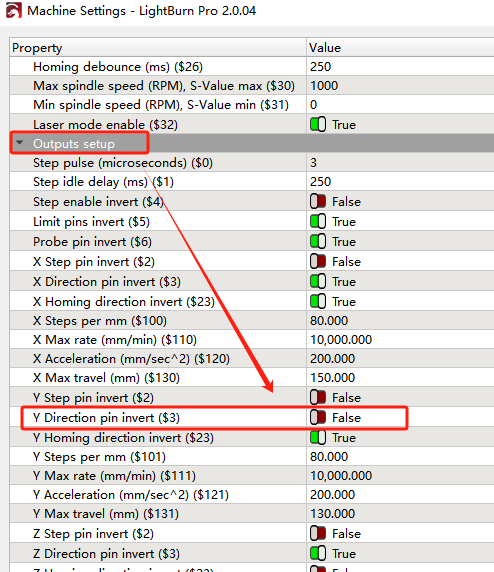494x572 pixels.
Task: Toggle Y Homing direction invert switch
Action: [318, 437]
